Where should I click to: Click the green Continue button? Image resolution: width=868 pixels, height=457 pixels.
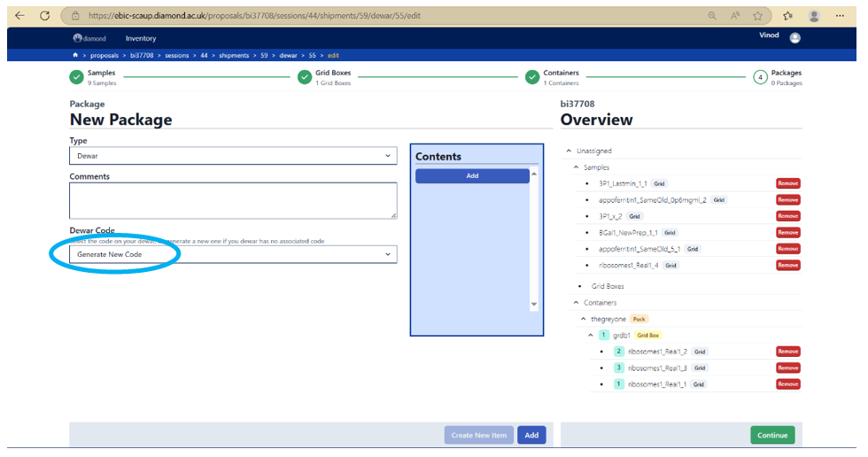[x=772, y=436]
